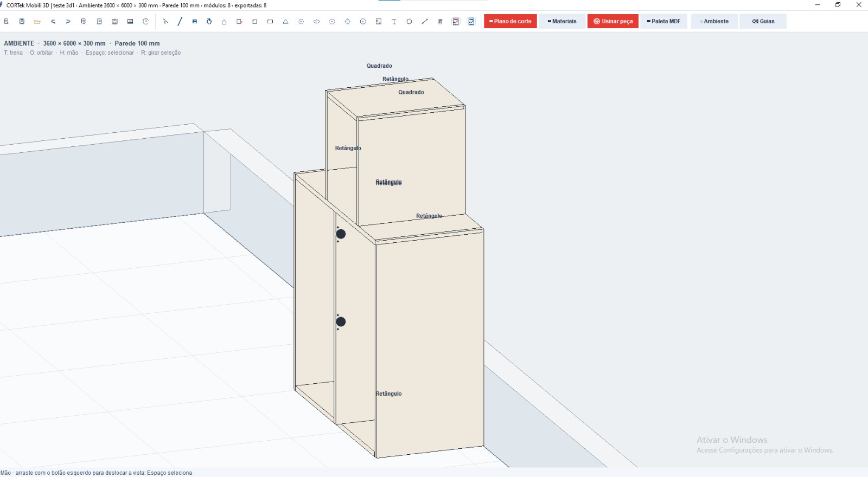Click the trash delete icon
Screen dimensions: 868x477
coord(440,22)
